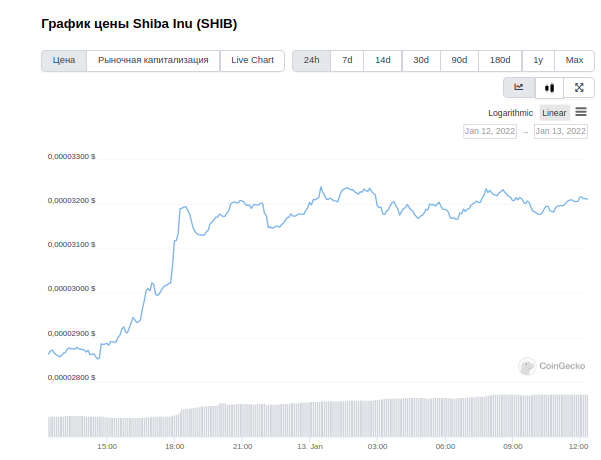
Task: Click the 15:00 time axis label
Action: point(107,447)
